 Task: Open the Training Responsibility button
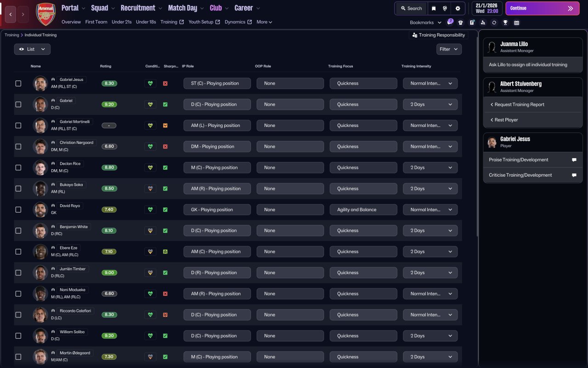[439, 35]
